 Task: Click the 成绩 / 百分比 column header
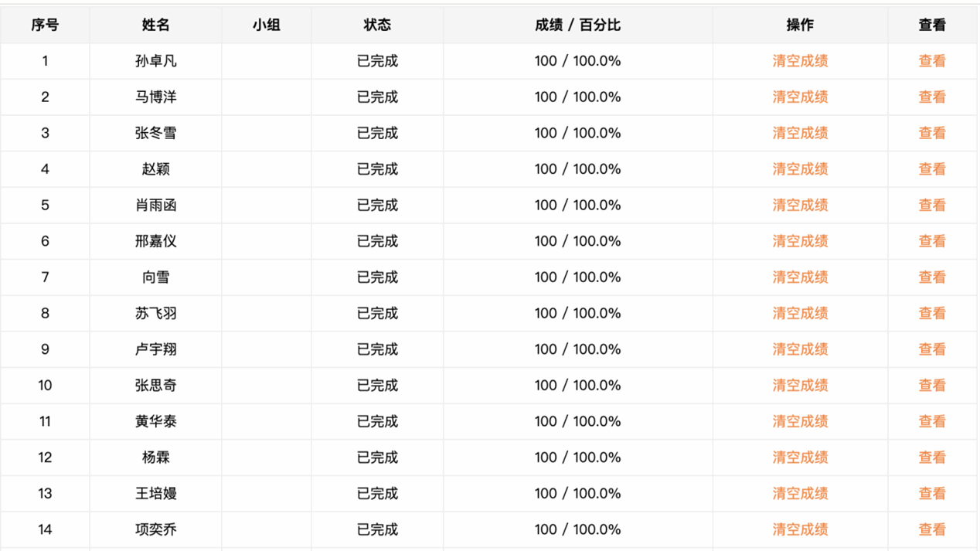click(577, 26)
